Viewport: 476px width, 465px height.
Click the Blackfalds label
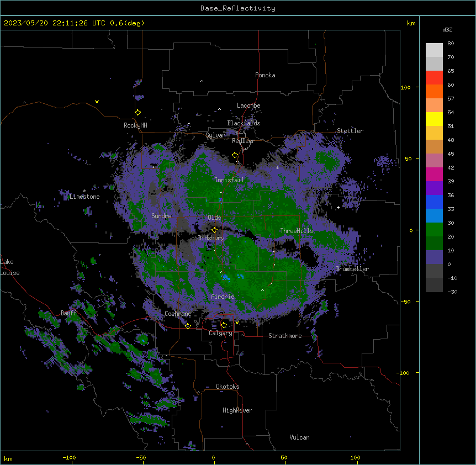[244, 123]
